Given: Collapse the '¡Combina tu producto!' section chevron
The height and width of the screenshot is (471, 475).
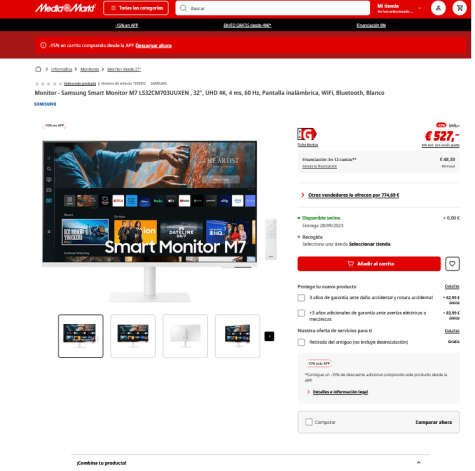Looking at the screenshot, I should pyautogui.click(x=419, y=463).
